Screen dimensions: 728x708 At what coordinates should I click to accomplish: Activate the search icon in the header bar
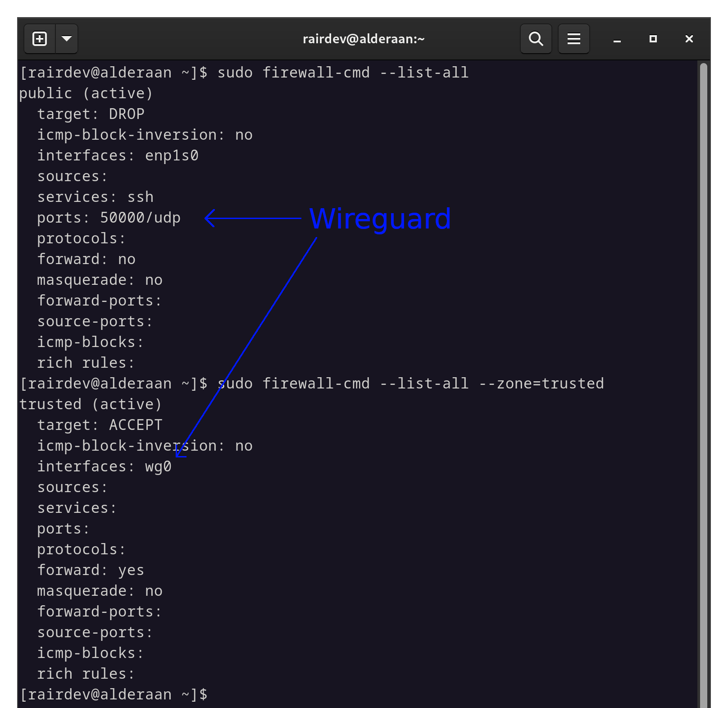(x=536, y=39)
